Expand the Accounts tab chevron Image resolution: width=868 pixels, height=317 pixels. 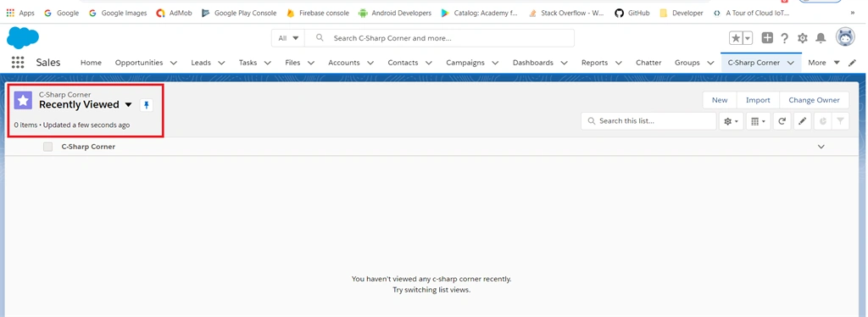370,63
